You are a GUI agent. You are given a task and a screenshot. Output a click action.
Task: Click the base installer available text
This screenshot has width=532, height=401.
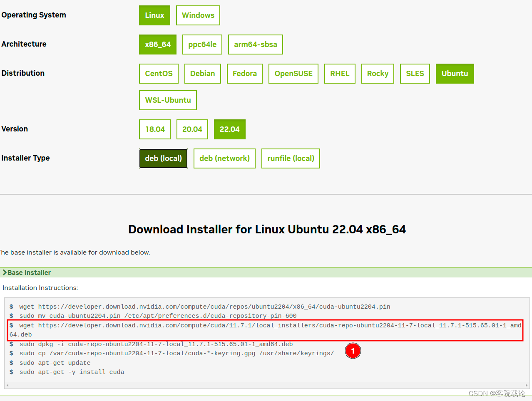tap(75, 252)
